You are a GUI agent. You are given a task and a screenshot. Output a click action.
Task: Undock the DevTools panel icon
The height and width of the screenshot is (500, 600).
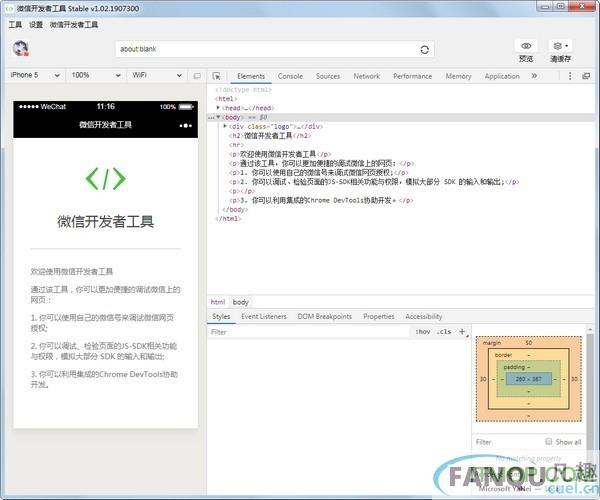click(586, 76)
